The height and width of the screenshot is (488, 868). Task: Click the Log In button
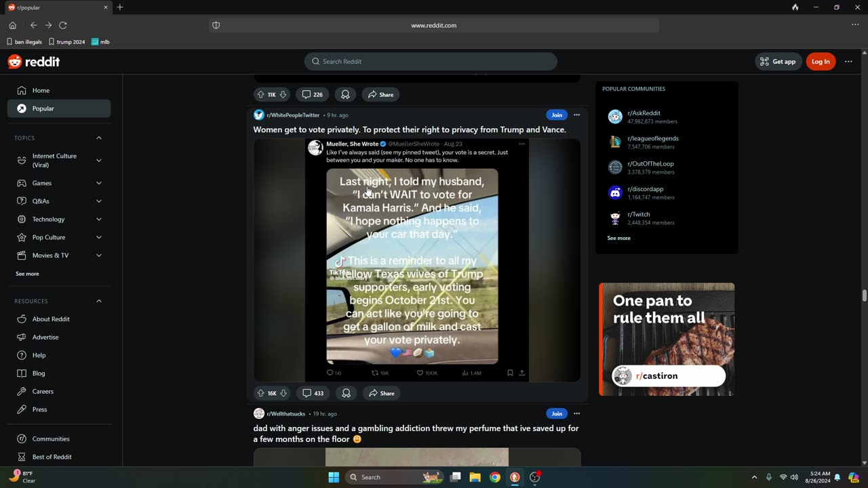tap(821, 62)
